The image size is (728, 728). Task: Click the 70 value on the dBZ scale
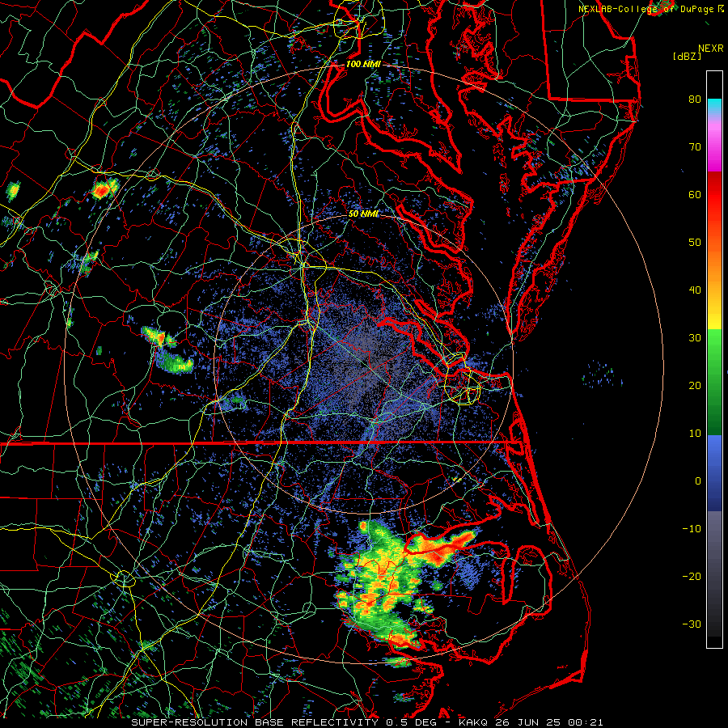click(x=695, y=146)
